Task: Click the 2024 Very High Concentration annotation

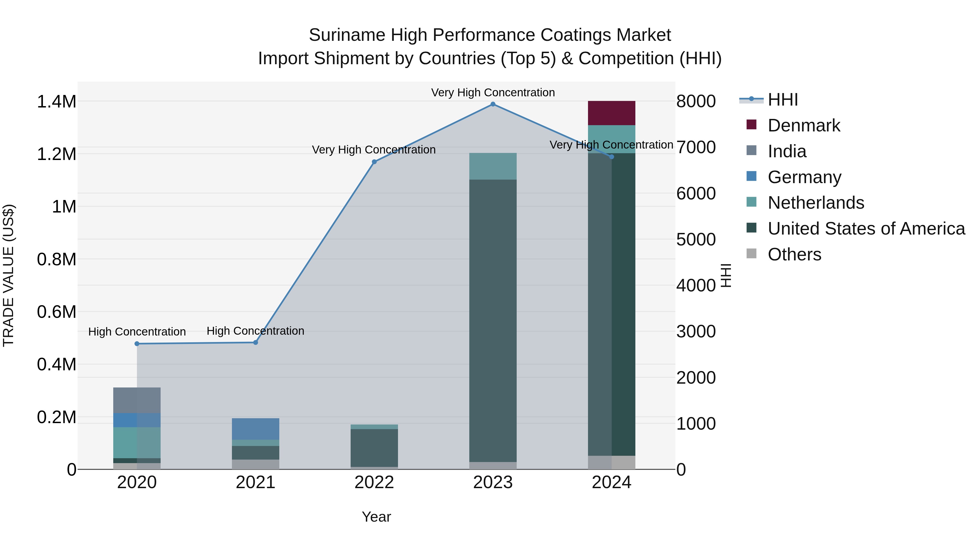Action: pos(611,145)
